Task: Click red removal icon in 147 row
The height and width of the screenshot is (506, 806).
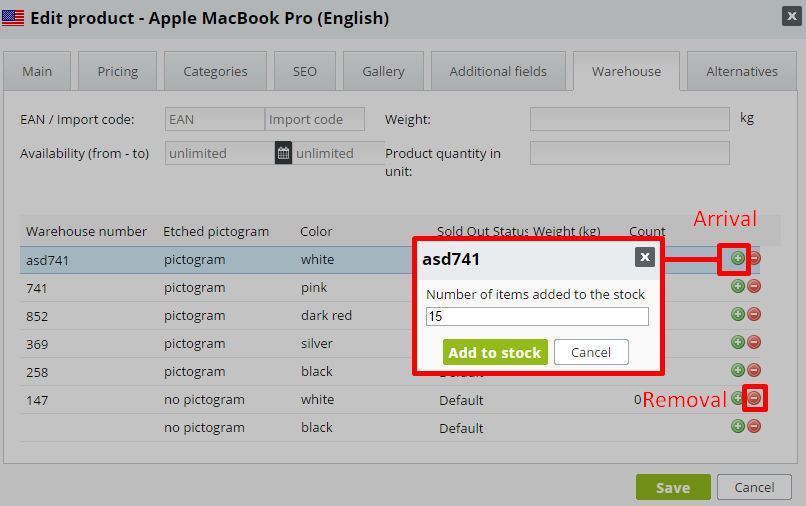Action: pos(754,398)
